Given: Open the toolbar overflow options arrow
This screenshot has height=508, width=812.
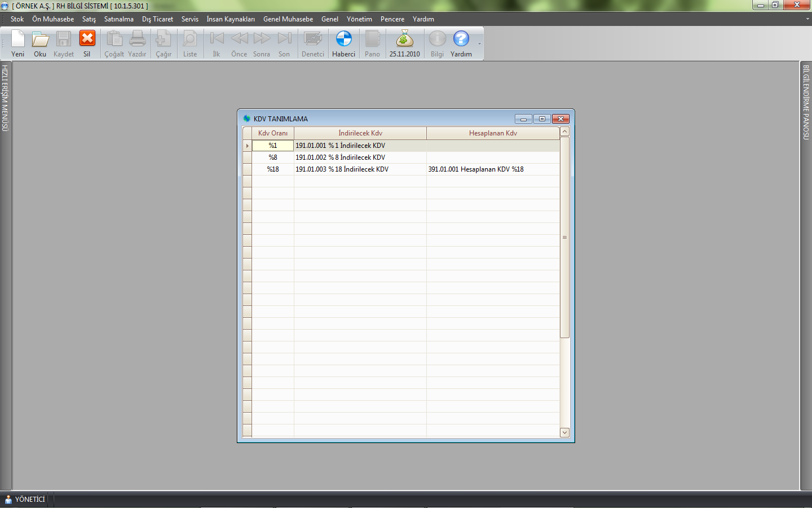Looking at the screenshot, I should pyautogui.click(x=479, y=44).
